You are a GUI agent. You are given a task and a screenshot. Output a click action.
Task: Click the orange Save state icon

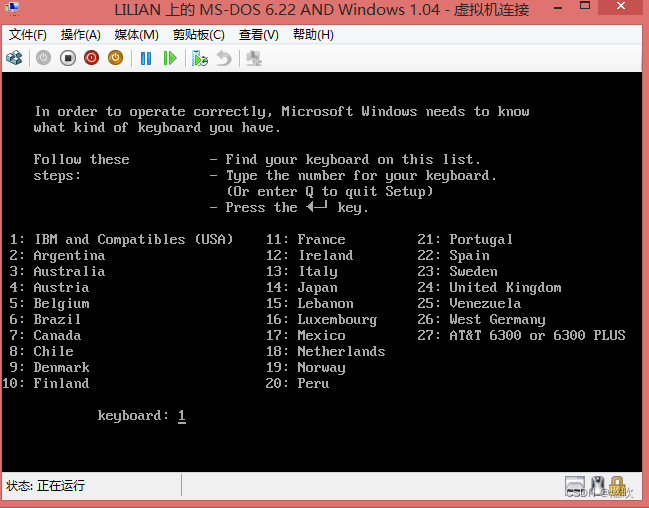pos(115,58)
